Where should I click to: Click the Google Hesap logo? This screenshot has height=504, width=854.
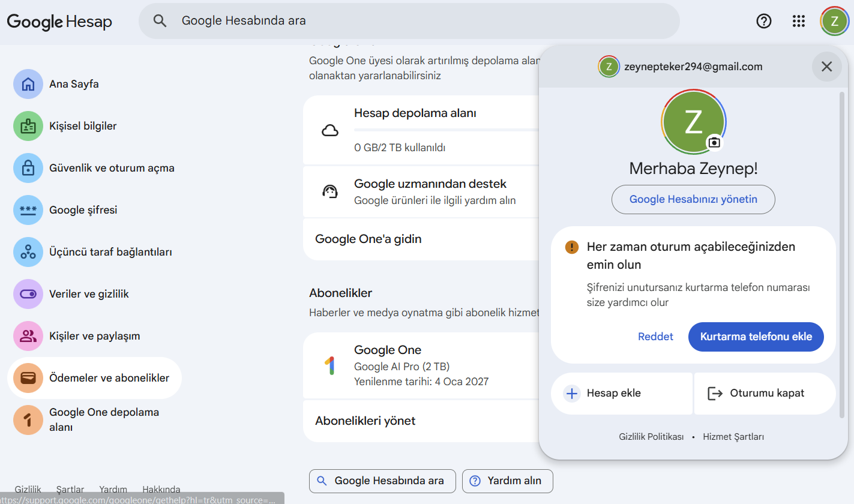(59, 22)
